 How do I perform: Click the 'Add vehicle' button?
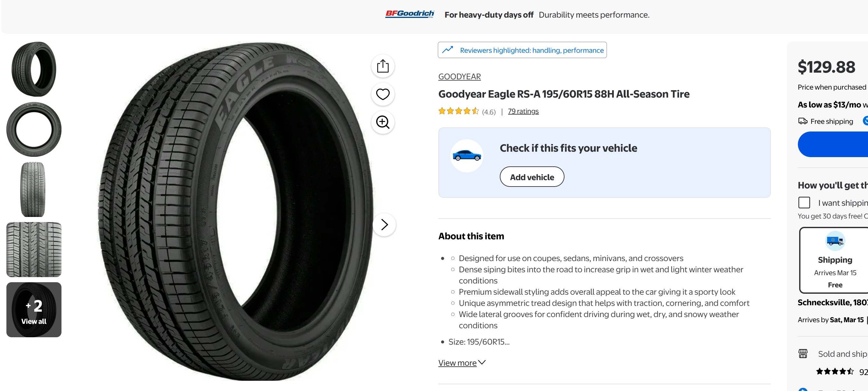532,177
